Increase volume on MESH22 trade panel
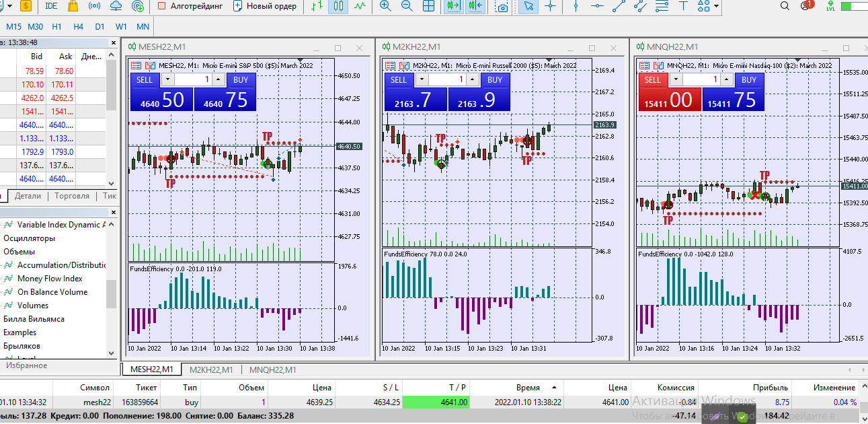Viewport: 868px width, 424px height. [219, 79]
